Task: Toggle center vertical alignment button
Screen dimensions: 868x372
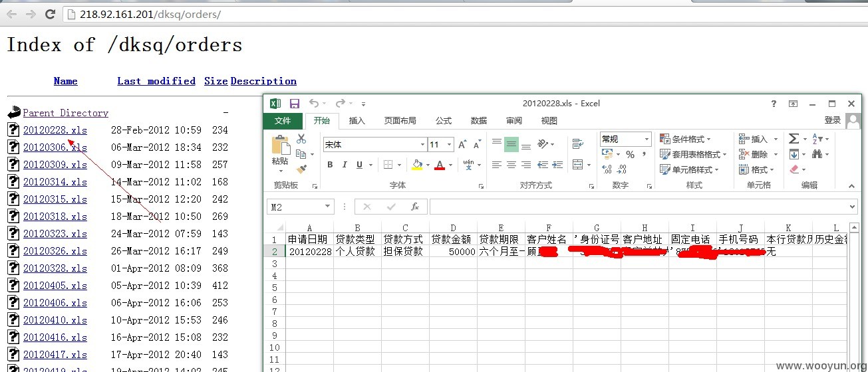Action: (x=511, y=143)
